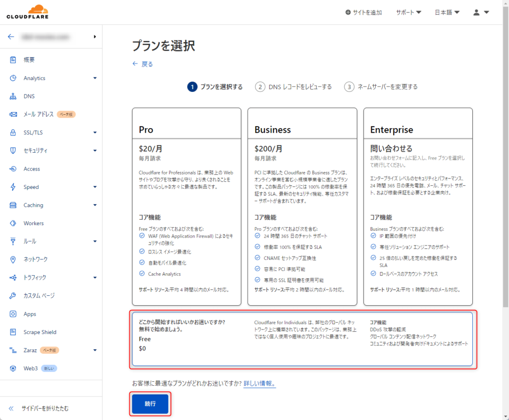
Task: Select the ネットワーク location pin icon
Action: (13, 259)
